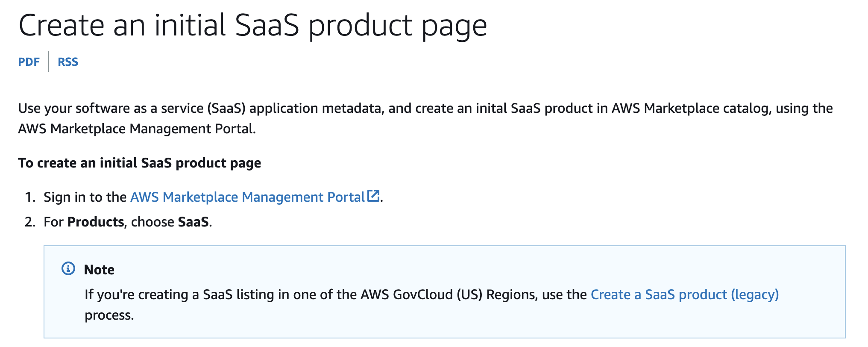Image resolution: width=868 pixels, height=347 pixels.
Task: Click the divider between PDF and RSS
Action: 49,62
